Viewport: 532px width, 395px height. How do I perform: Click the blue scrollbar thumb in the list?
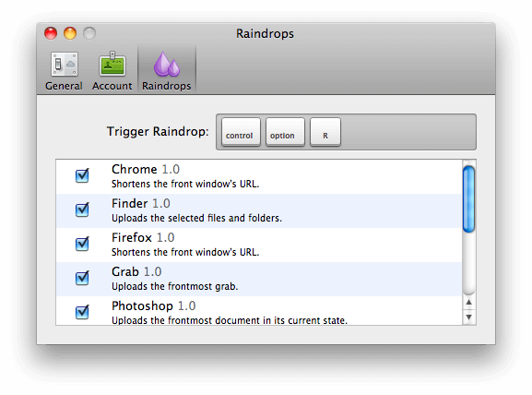point(469,199)
